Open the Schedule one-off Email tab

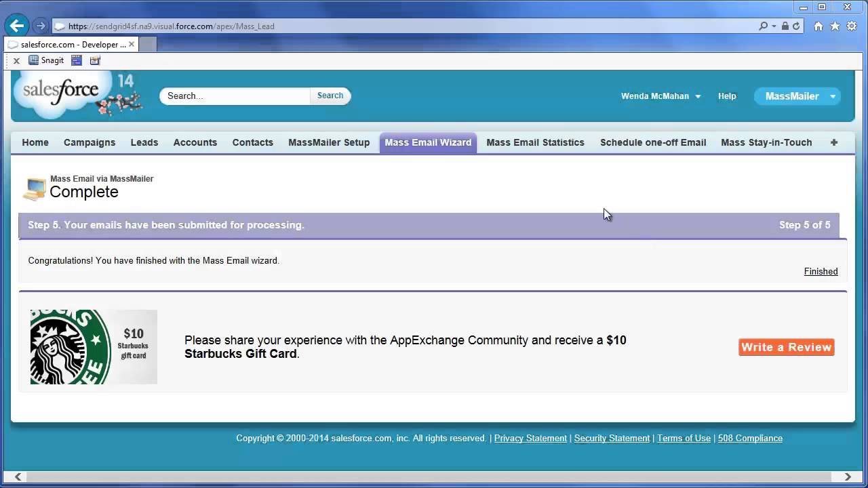coord(653,142)
